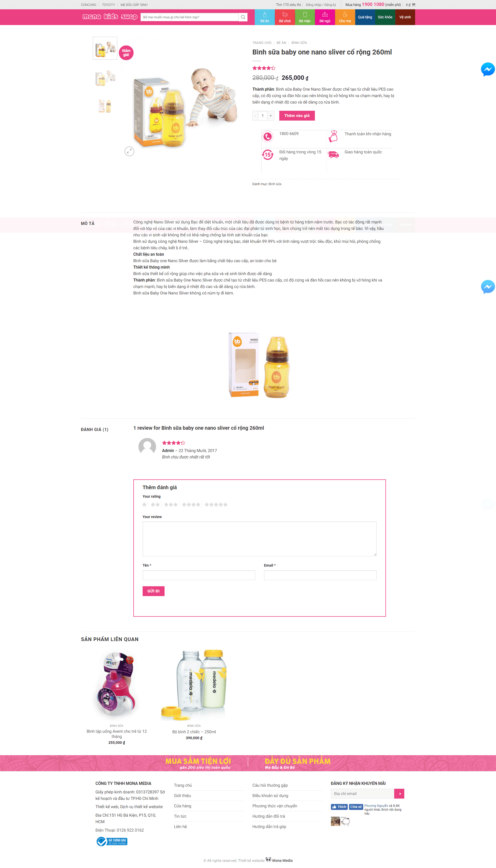Increase quantity with plus button
This screenshot has width=496, height=868.
(271, 116)
